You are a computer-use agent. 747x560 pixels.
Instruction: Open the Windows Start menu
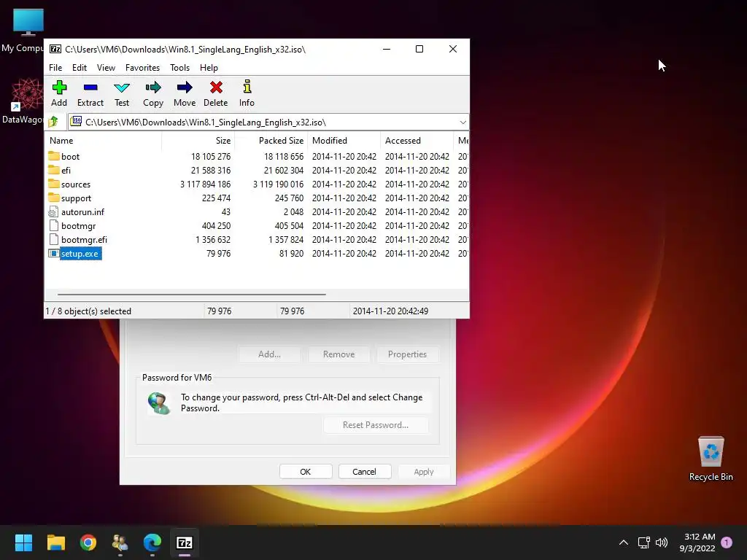[x=23, y=542]
